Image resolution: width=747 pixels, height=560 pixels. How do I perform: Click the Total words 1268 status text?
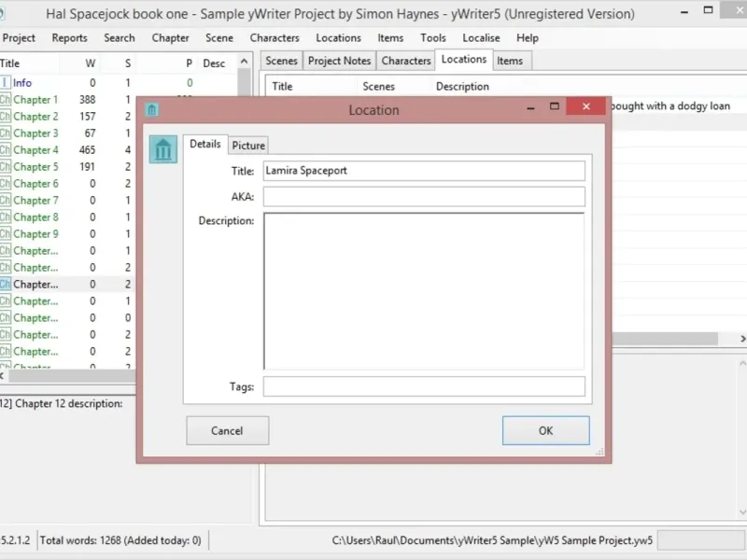pos(120,540)
